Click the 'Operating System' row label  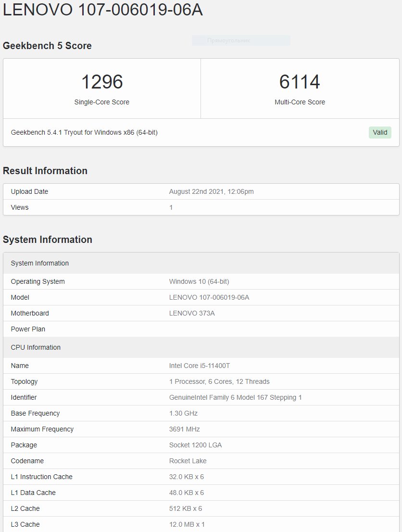point(38,281)
